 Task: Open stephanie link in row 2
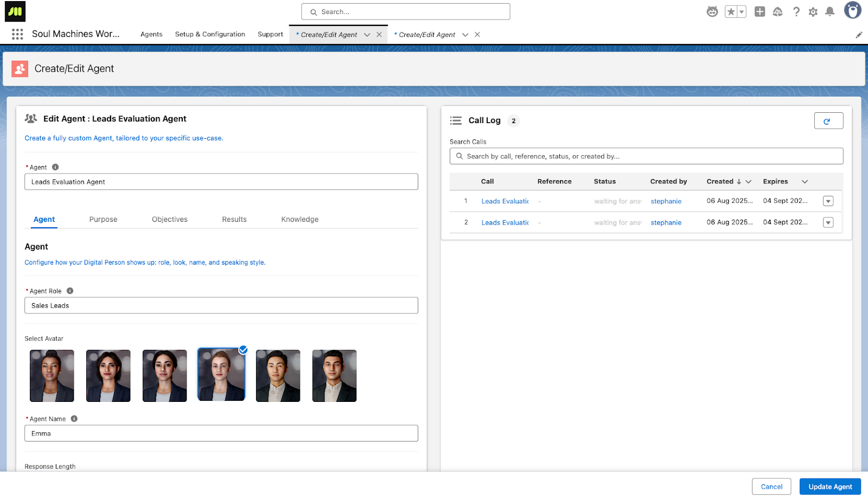point(666,222)
